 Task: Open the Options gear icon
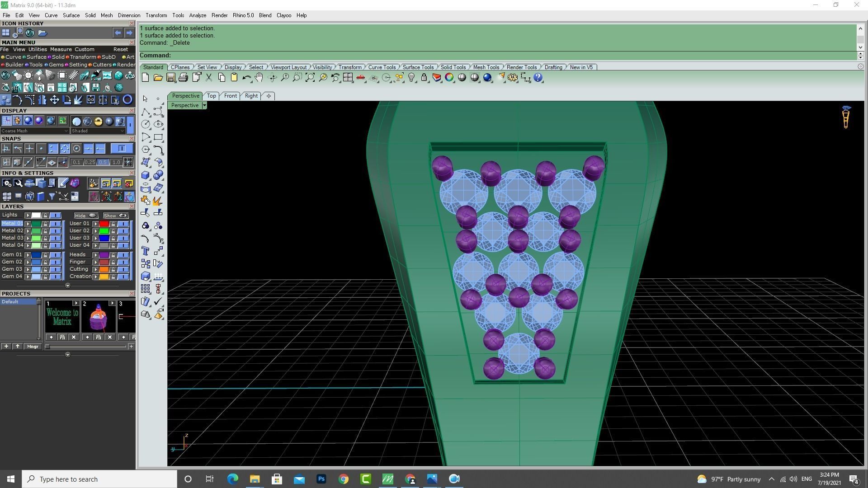pos(512,78)
